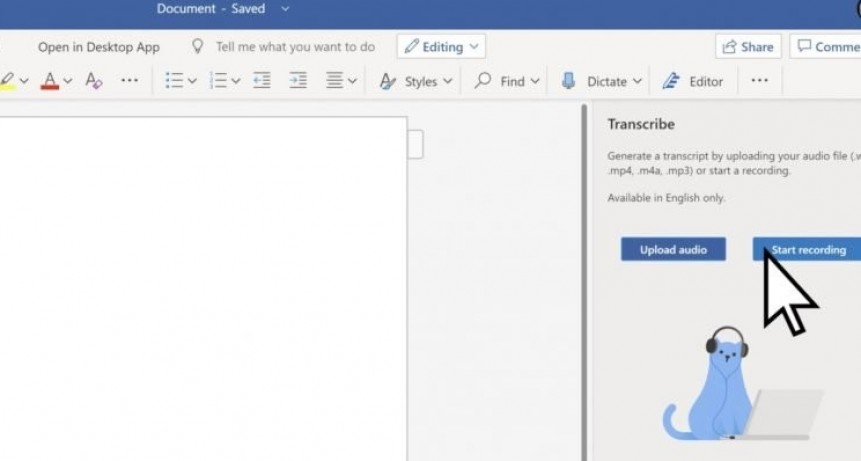Insert a numbered list
Screen dimensions: 861x461
click(218, 81)
